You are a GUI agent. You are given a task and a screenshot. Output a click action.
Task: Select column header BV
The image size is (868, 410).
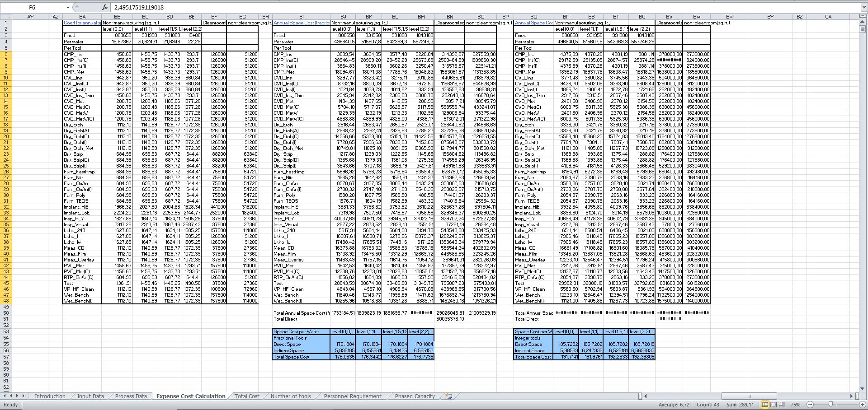click(669, 17)
